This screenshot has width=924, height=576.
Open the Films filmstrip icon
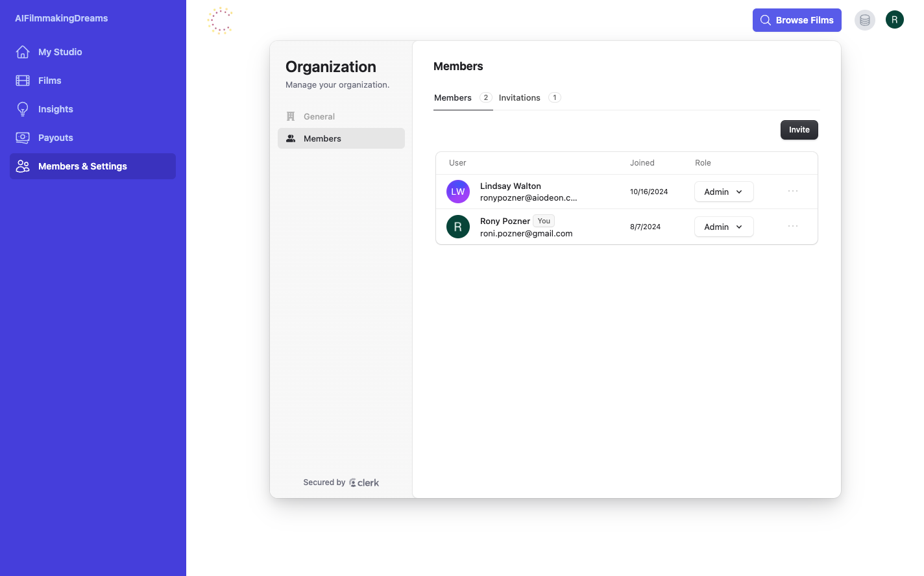click(x=23, y=81)
